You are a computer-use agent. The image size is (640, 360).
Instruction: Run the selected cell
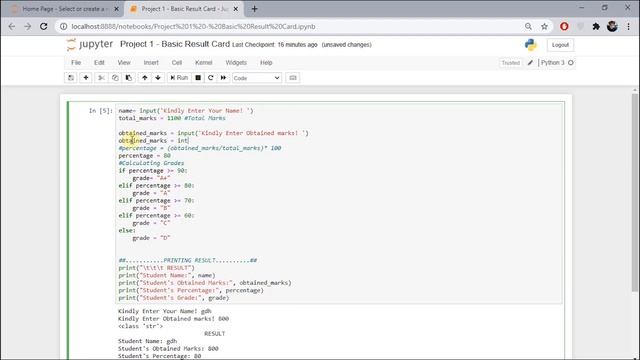pyautogui.click(x=179, y=78)
